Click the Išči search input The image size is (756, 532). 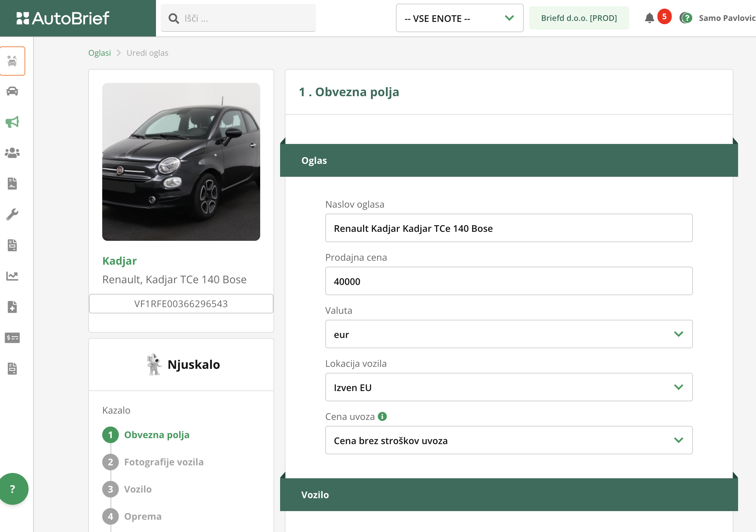[238, 18]
